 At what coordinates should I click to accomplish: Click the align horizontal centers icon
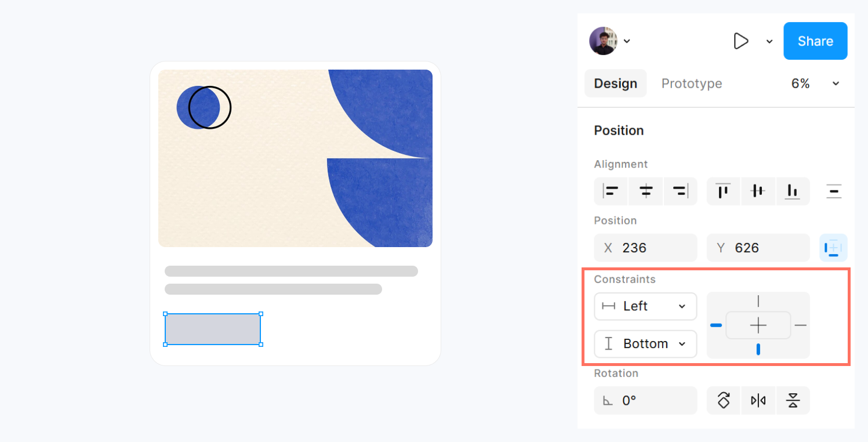[645, 191]
